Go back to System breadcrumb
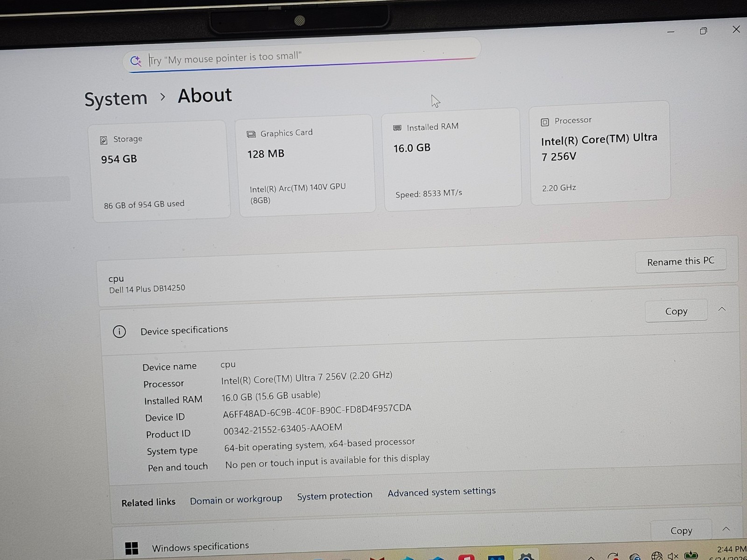This screenshot has width=747, height=560. [x=116, y=99]
